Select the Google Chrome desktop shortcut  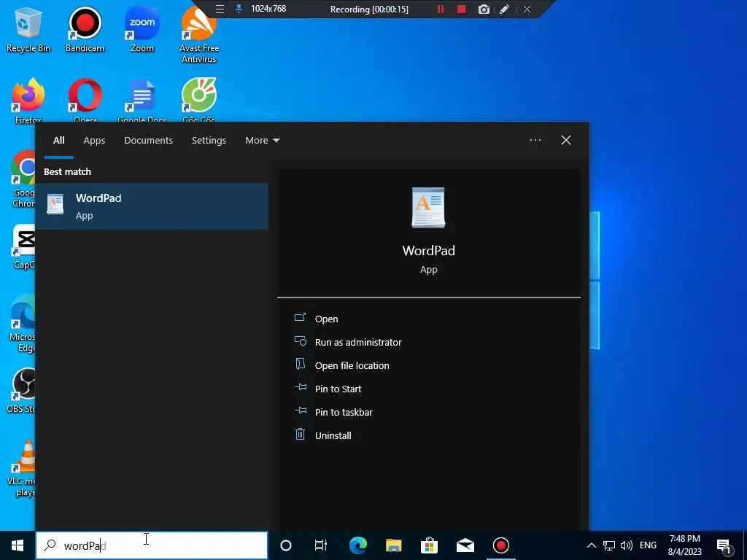tap(23, 179)
